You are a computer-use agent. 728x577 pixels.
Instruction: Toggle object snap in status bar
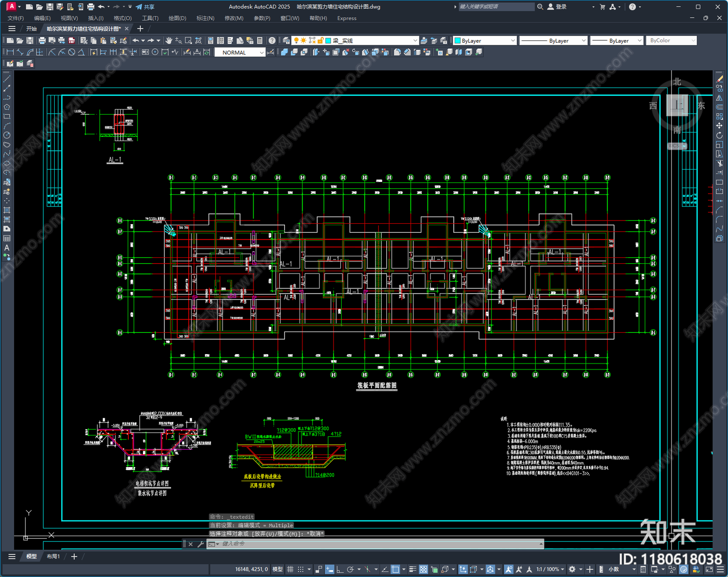coord(395,569)
